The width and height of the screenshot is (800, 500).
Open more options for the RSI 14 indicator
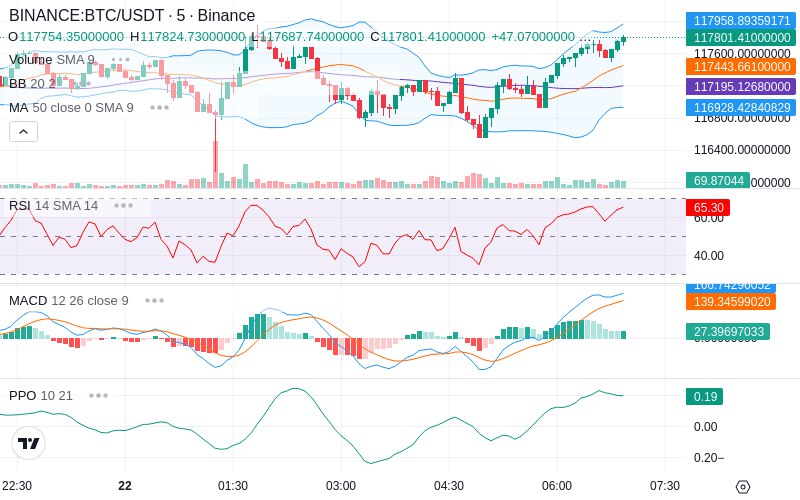pyautogui.click(x=123, y=206)
